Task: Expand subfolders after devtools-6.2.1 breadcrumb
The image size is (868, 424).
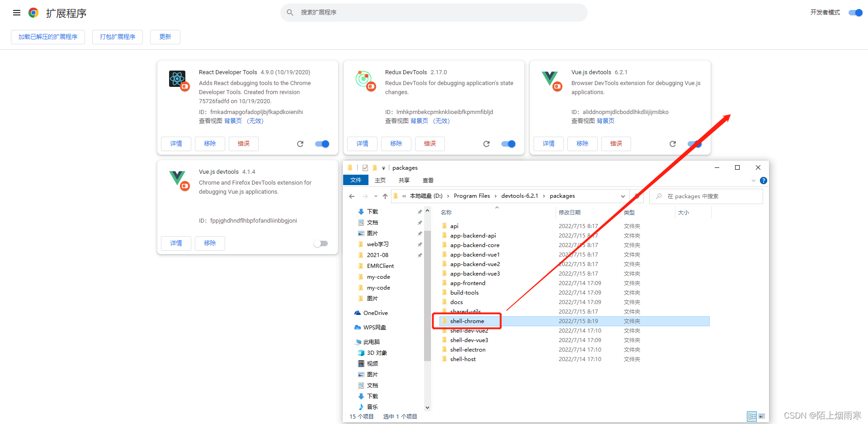Action: [544, 196]
